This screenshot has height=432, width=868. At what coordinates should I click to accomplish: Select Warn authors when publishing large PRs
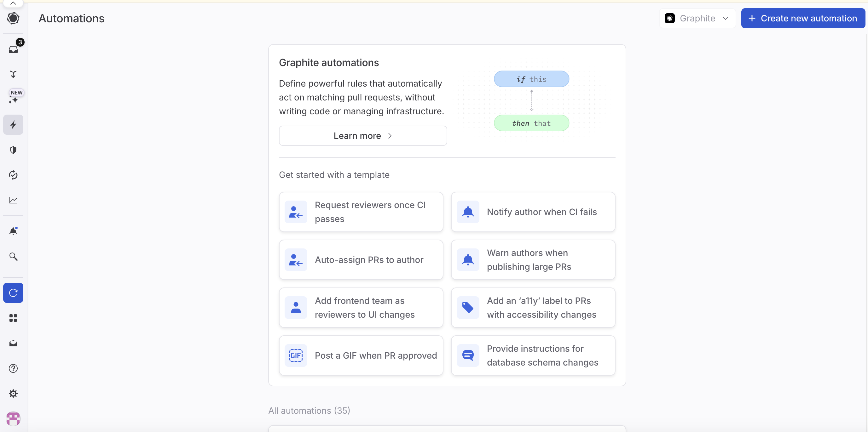pyautogui.click(x=533, y=259)
